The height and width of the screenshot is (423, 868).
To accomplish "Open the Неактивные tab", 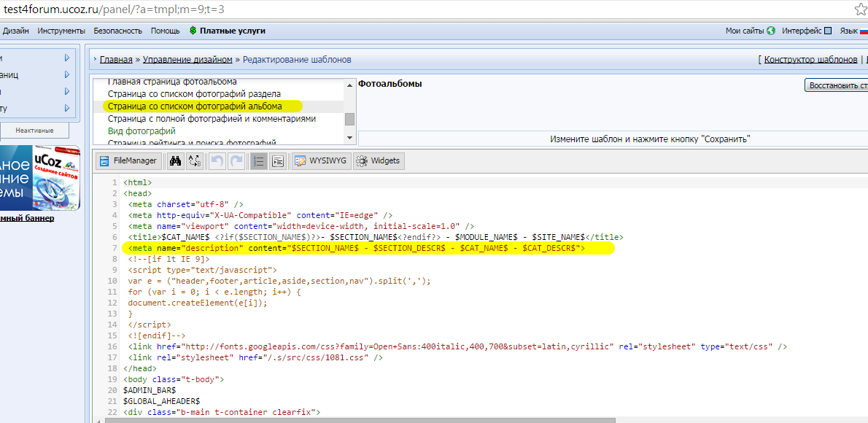I will [x=34, y=131].
